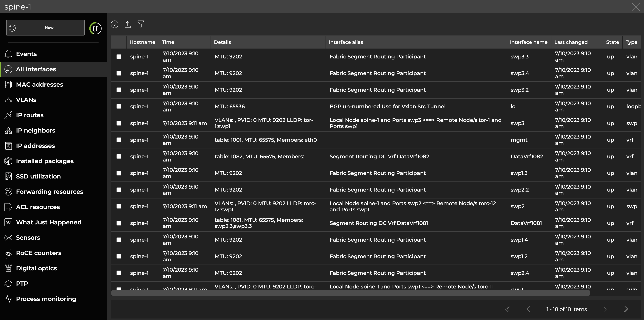Viewport: 644px width, 320px height.
Task: Check the swp3.3 row checkbox
Action: 119,57
